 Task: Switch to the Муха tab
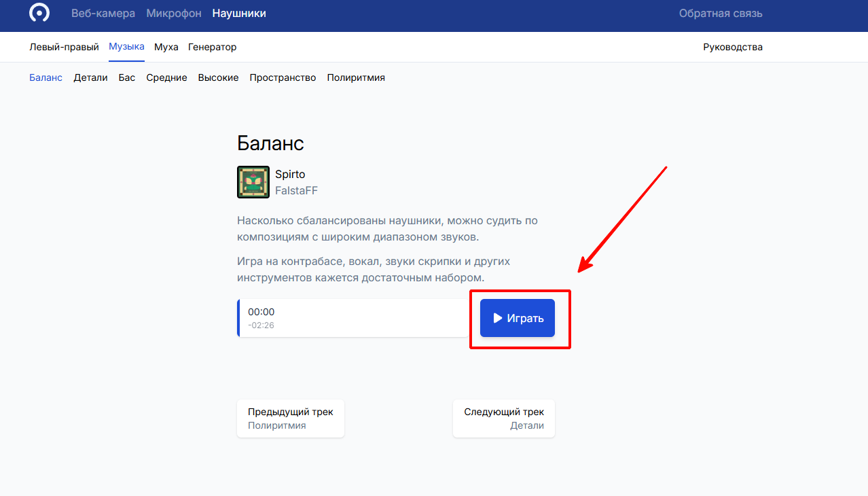(166, 47)
